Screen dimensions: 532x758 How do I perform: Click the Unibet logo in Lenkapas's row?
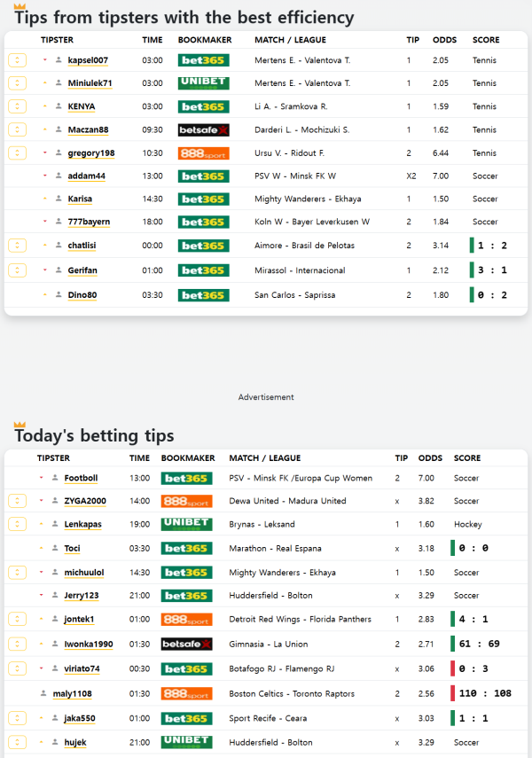click(186, 524)
